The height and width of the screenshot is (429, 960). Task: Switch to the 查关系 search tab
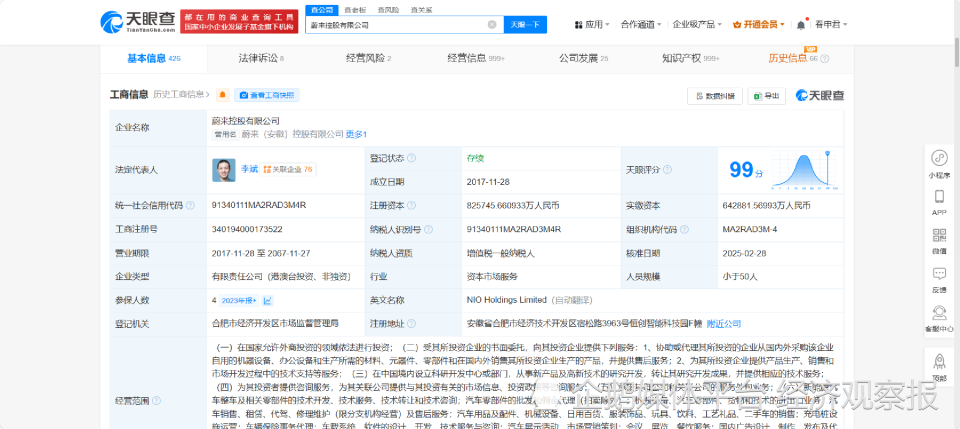click(421, 10)
